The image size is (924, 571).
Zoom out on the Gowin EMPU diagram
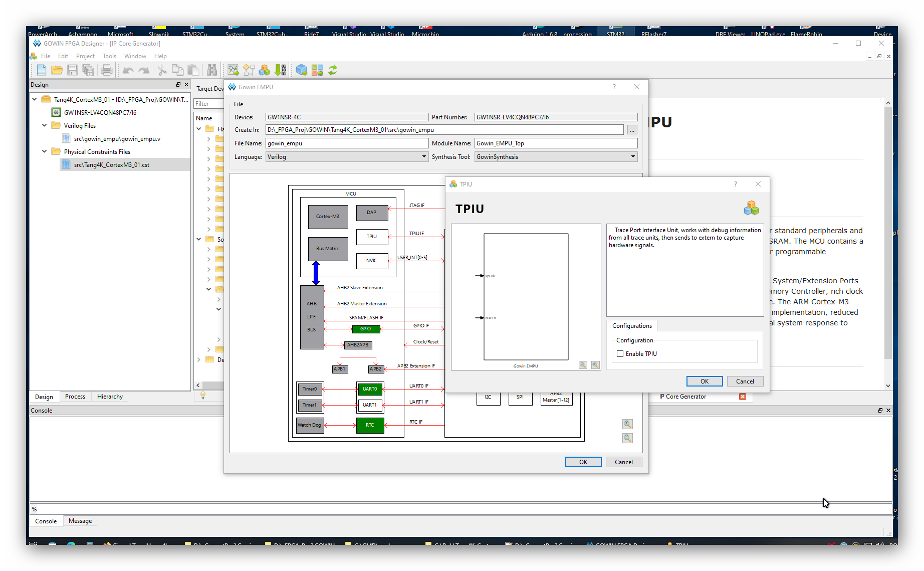pyautogui.click(x=627, y=438)
